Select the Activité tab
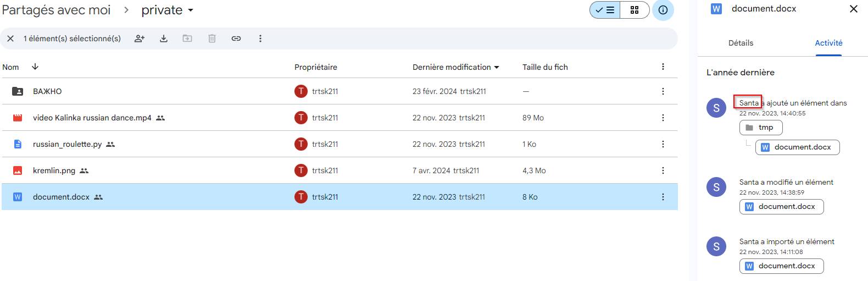This screenshot has height=281, width=868. click(828, 43)
